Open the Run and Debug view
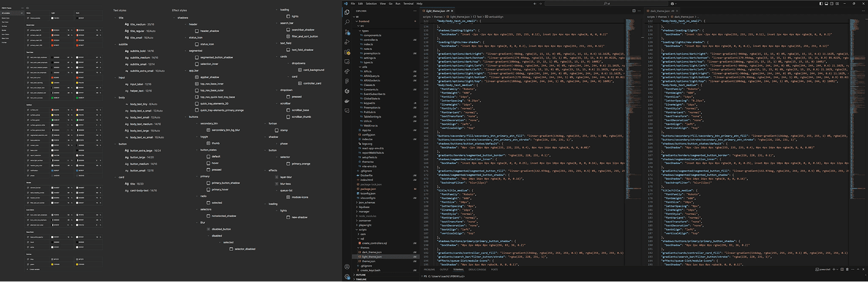 [x=347, y=42]
